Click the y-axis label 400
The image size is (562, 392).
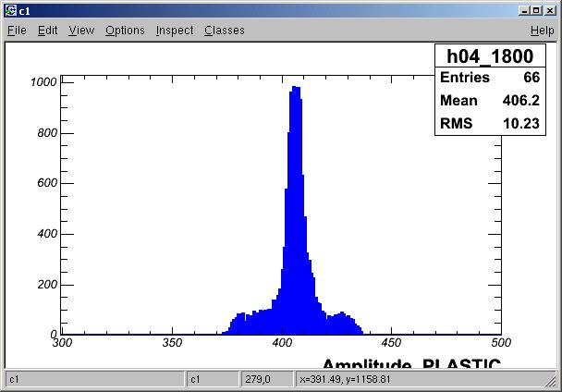pos(47,234)
